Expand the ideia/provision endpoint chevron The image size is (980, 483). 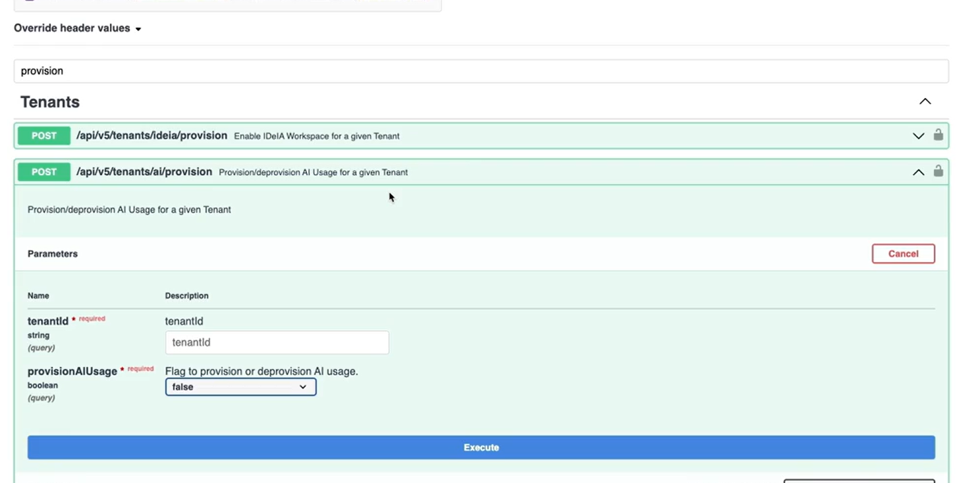918,136
